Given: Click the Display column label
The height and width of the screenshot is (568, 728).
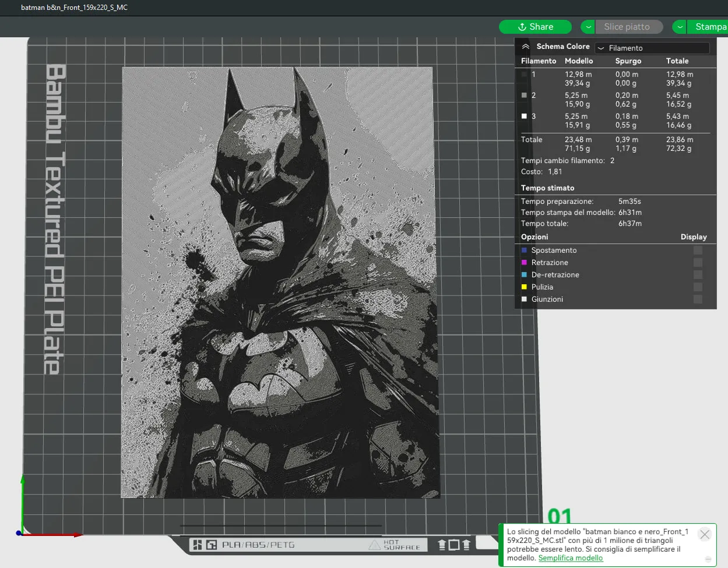Looking at the screenshot, I should point(694,237).
